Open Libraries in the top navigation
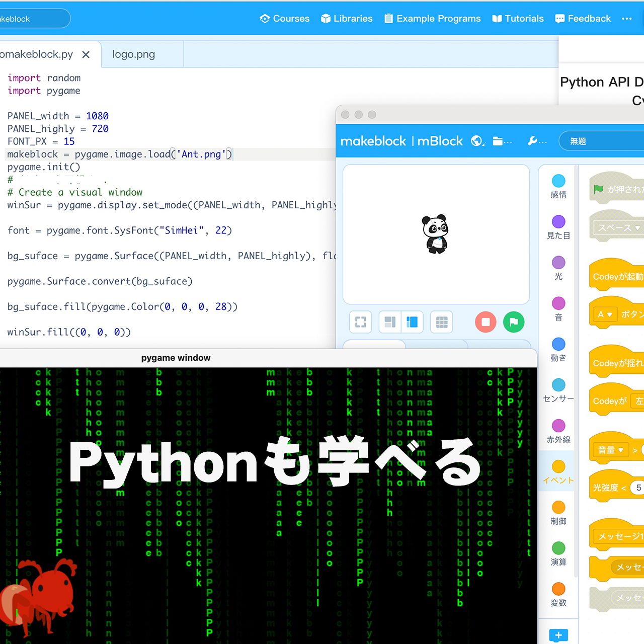This screenshot has width=644, height=644. (347, 19)
